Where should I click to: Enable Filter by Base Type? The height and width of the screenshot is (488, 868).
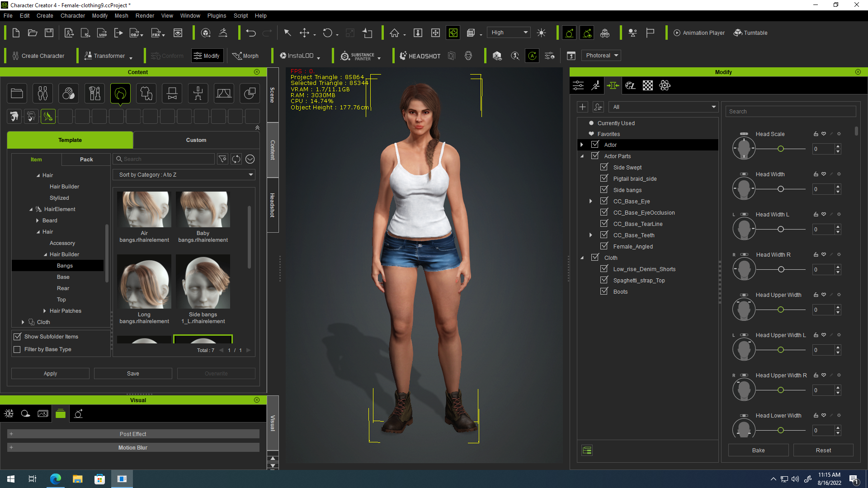[x=17, y=349]
